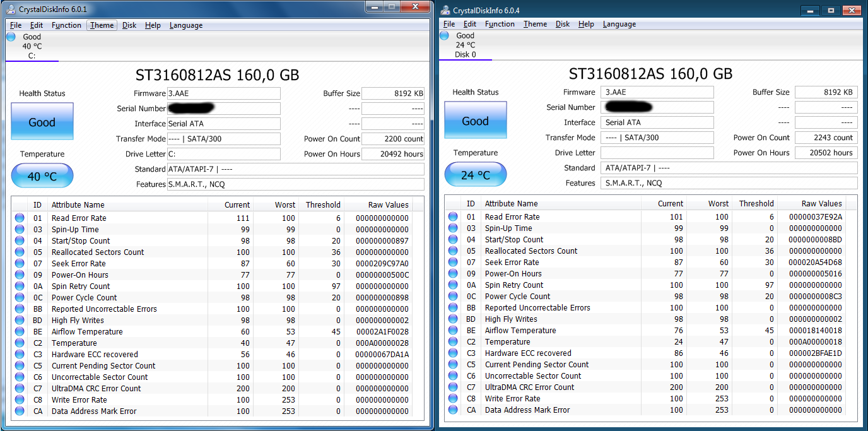Open Edit menu in CrystalDiskInfo 6.0.1 window

click(37, 25)
